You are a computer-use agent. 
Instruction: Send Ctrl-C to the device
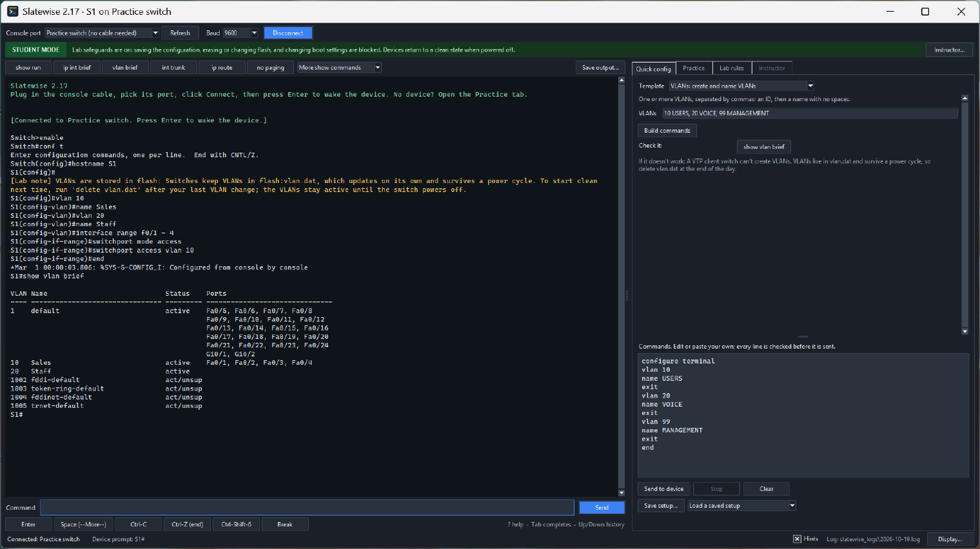[x=139, y=525]
